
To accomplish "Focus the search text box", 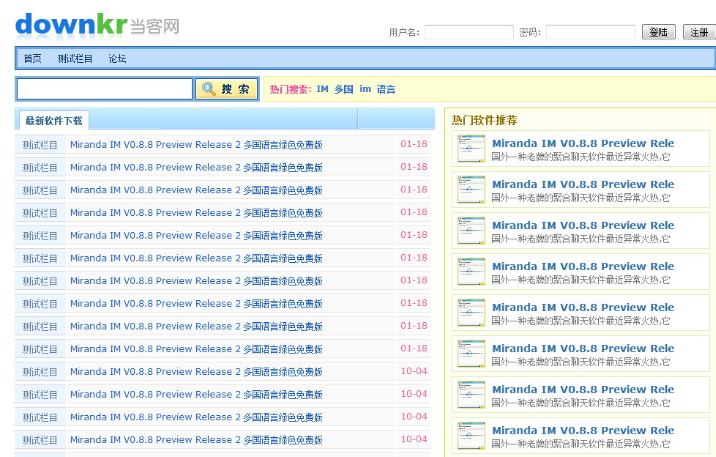I will 105,89.
